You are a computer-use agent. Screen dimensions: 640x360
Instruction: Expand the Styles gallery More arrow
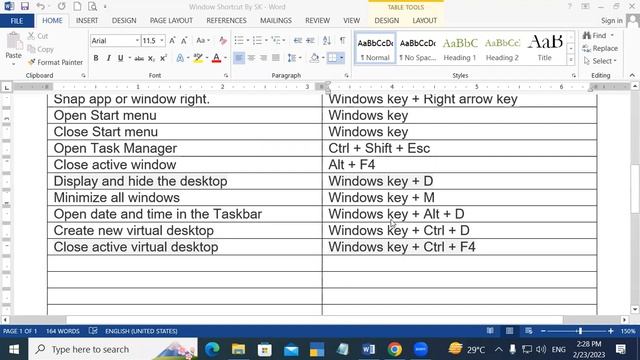[571, 60]
